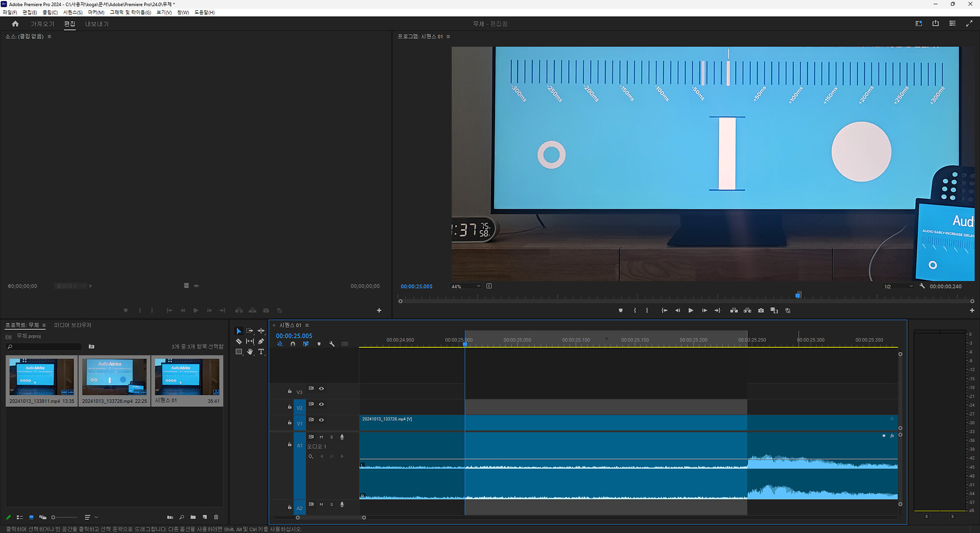Switch to the 미디어 브라우저 tab
Image resolution: width=980 pixels, height=533 pixels.
72,325
